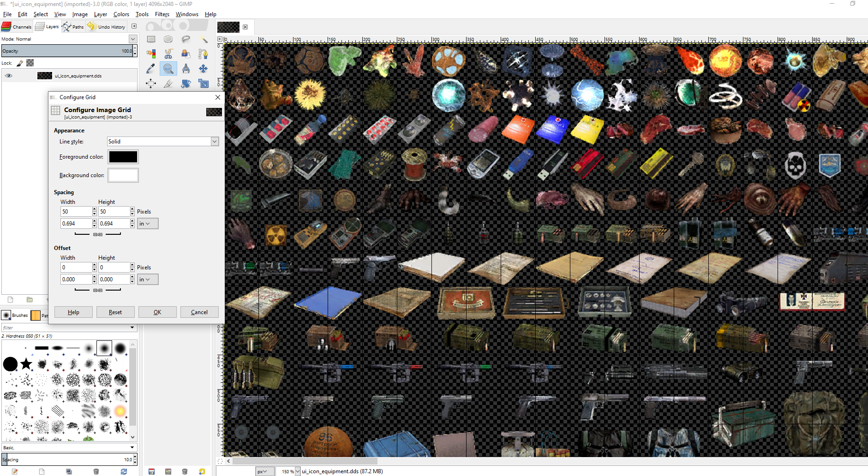Select the Ellipse Select tool
Screen dimensions: 868x476
(168, 39)
